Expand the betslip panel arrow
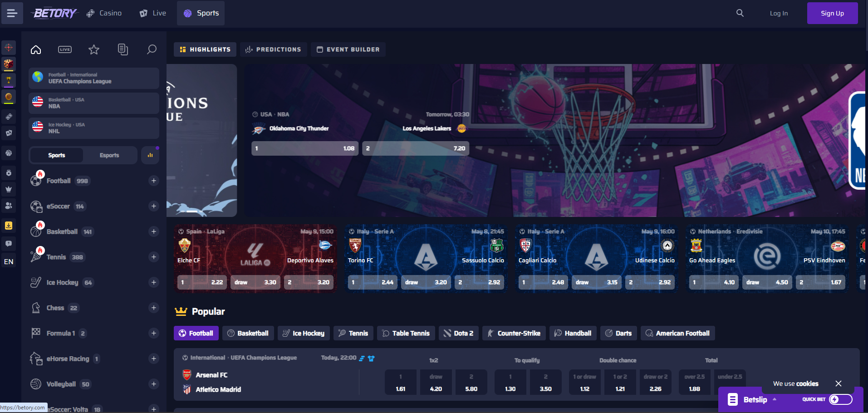This screenshot has height=413, width=868. [775, 399]
